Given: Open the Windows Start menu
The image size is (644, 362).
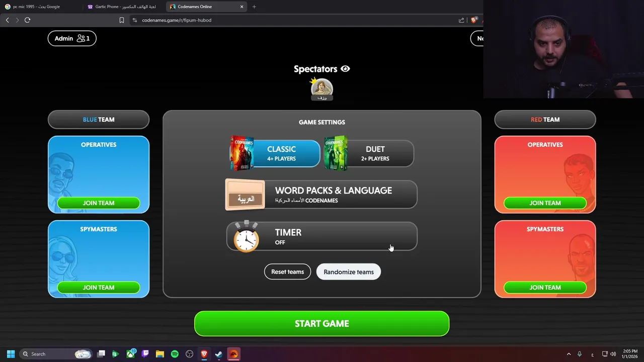Looking at the screenshot, I should 11,354.
